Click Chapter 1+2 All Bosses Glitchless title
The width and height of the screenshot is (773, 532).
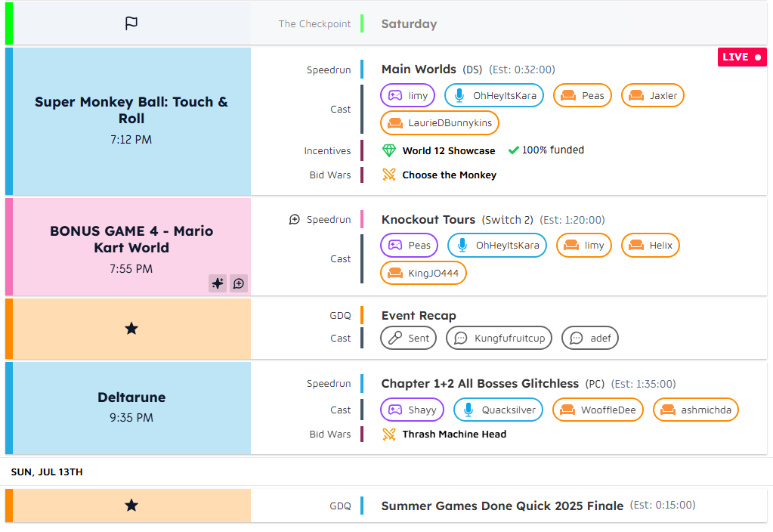pyautogui.click(x=480, y=384)
